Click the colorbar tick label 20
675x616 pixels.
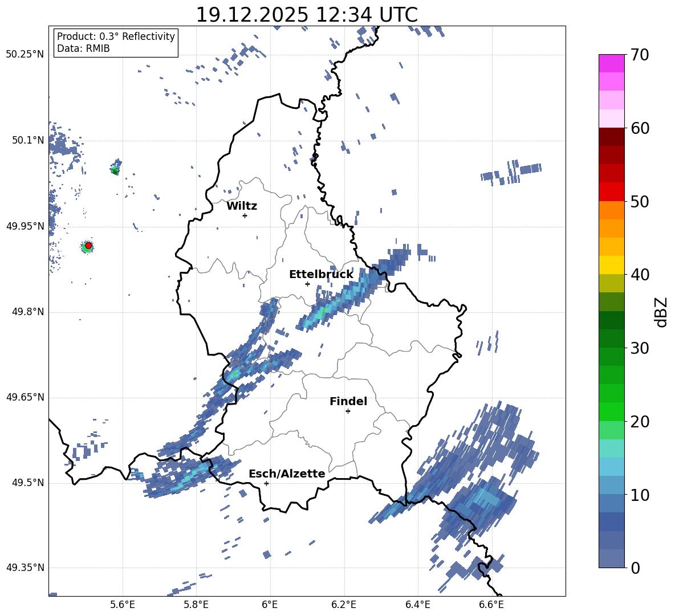640,421
